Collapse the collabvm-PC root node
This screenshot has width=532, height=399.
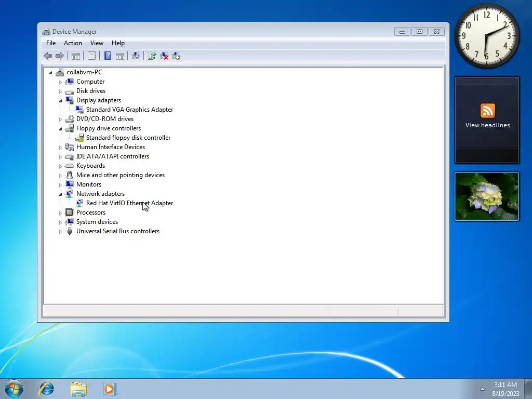[50, 73]
